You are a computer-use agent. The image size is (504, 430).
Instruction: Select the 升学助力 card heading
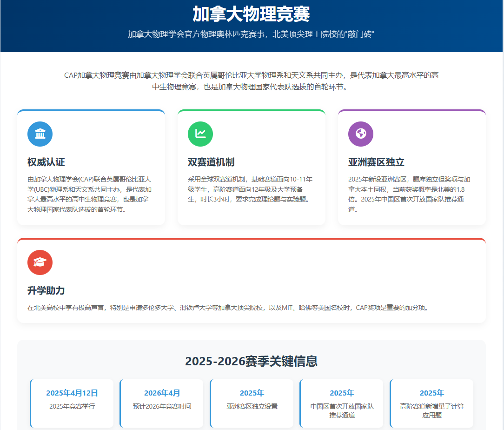[46, 290]
